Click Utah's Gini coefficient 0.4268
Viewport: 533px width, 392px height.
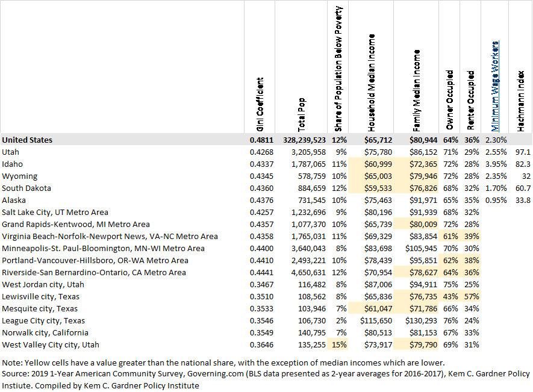pos(261,152)
